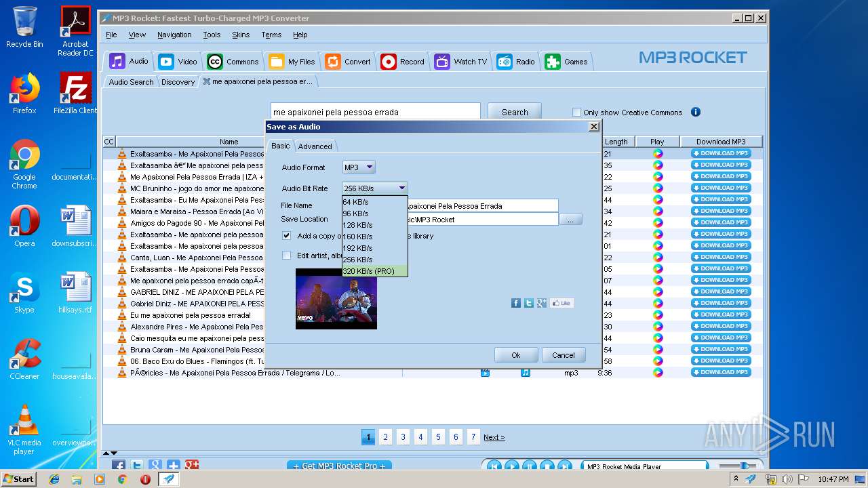Choose 128 KB/s bit rate option

pyautogui.click(x=374, y=225)
